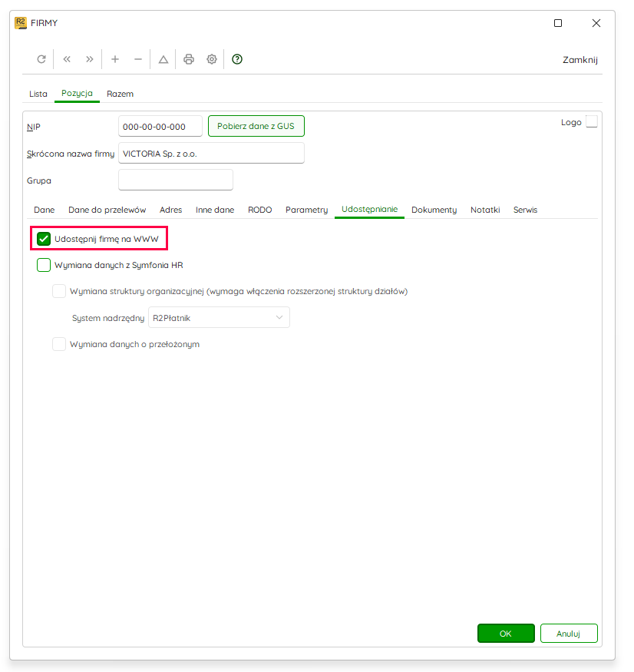Screen dimensions: 634x672
Task: Click Pobierz dane z GUS button
Action: (x=256, y=126)
